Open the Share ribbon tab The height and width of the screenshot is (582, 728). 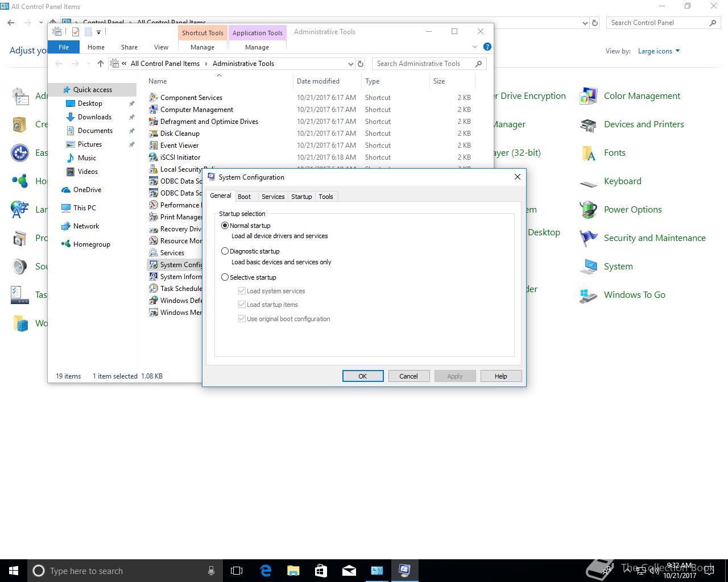point(129,47)
